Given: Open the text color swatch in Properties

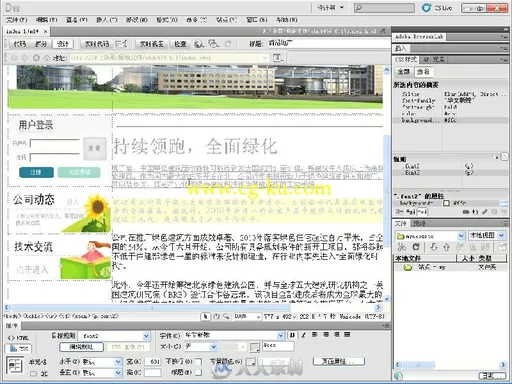Looking at the screenshot, I should point(255,347).
